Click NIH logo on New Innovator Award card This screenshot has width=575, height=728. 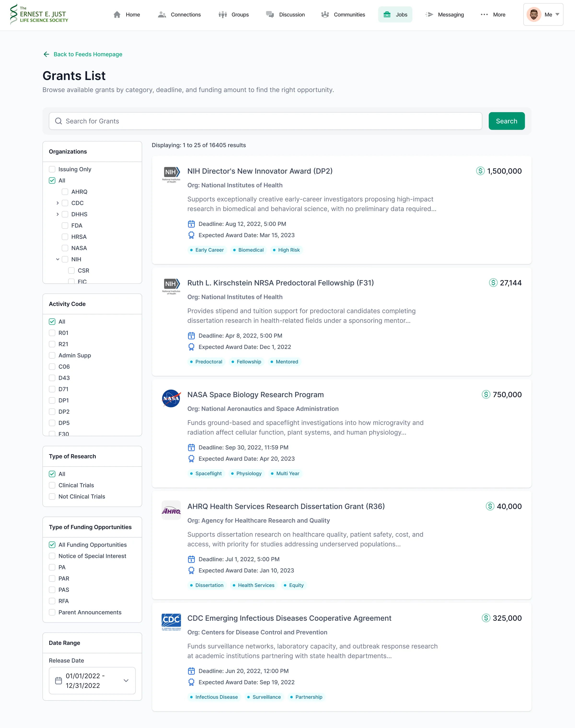(x=171, y=174)
